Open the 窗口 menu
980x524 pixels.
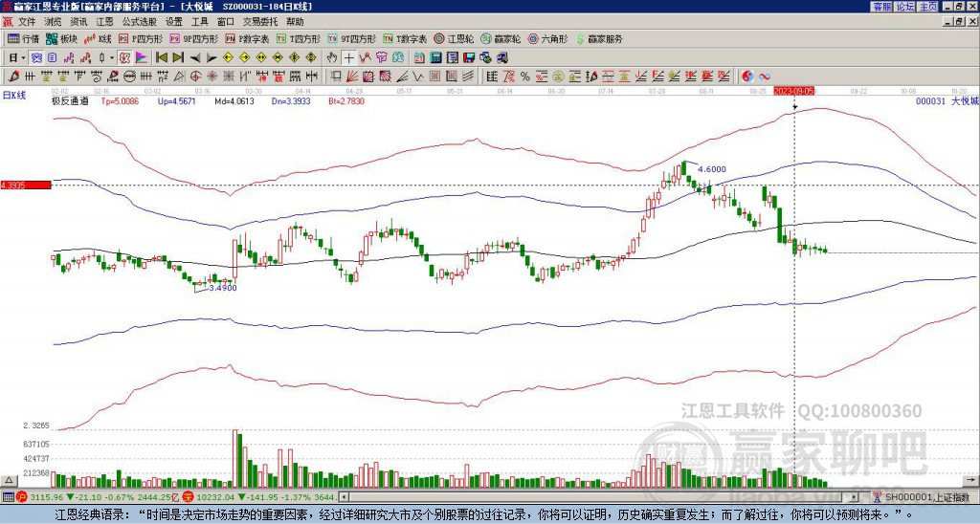(226, 22)
